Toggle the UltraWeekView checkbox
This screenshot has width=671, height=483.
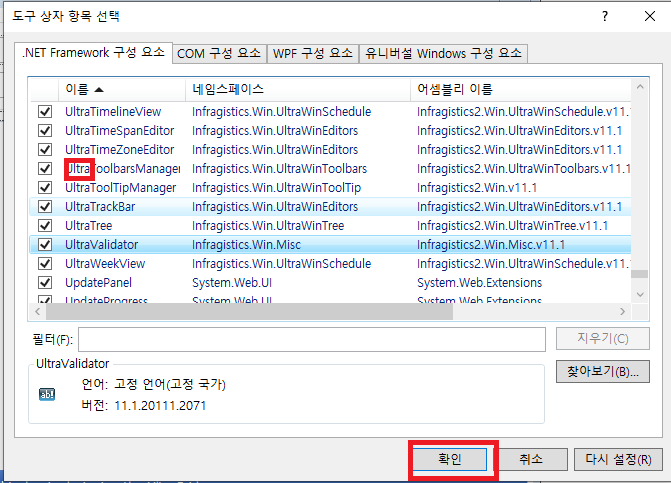[45, 264]
